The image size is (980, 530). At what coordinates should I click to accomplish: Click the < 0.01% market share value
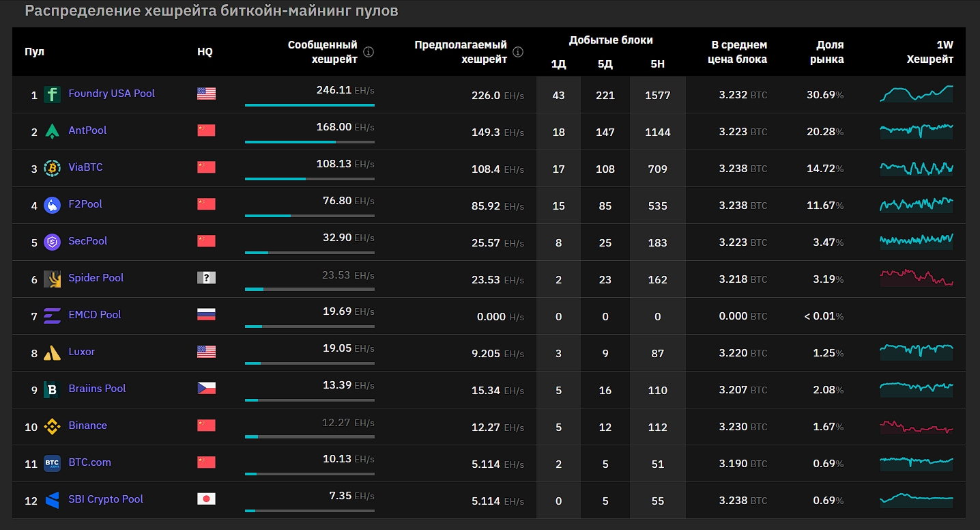(x=824, y=316)
